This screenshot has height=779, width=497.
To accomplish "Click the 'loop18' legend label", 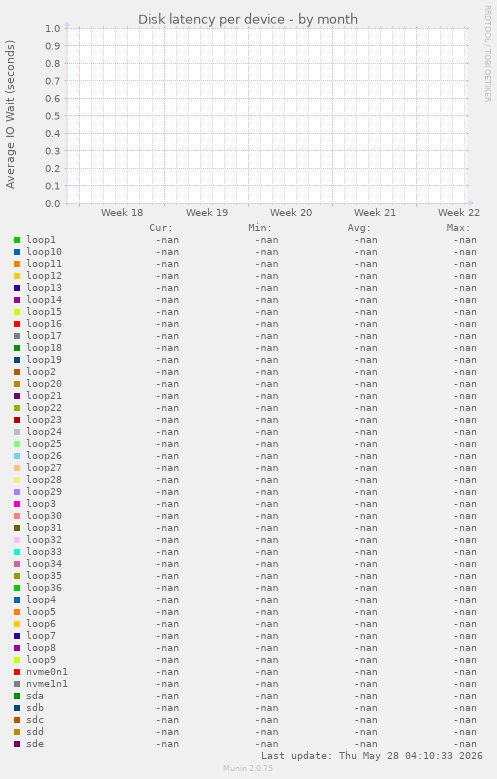I will pyautogui.click(x=44, y=348).
